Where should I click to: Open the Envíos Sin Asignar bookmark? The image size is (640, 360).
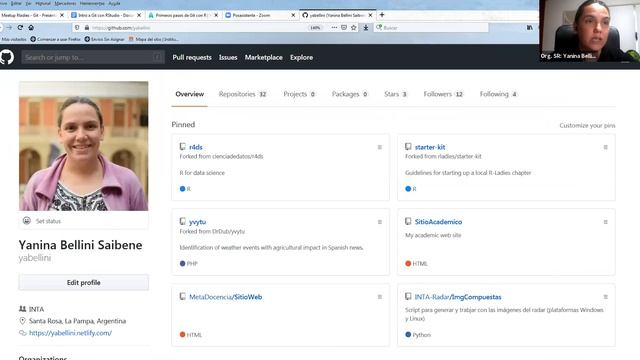(x=104, y=39)
